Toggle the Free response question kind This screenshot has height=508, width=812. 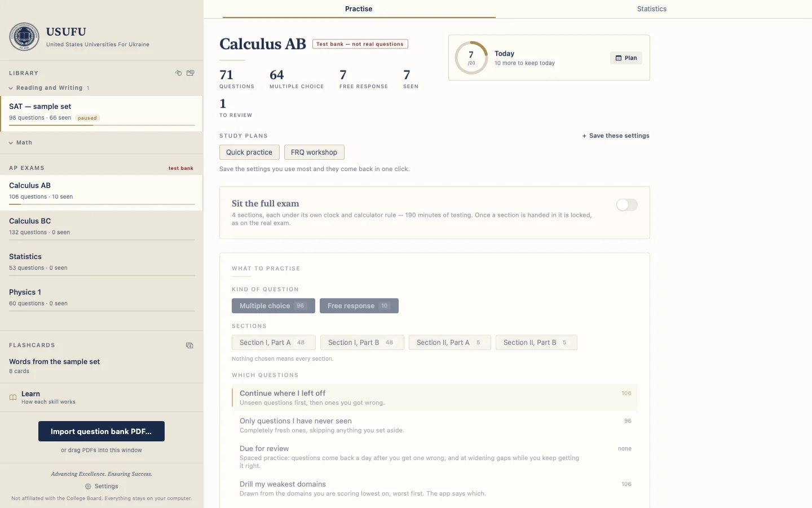pos(359,306)
